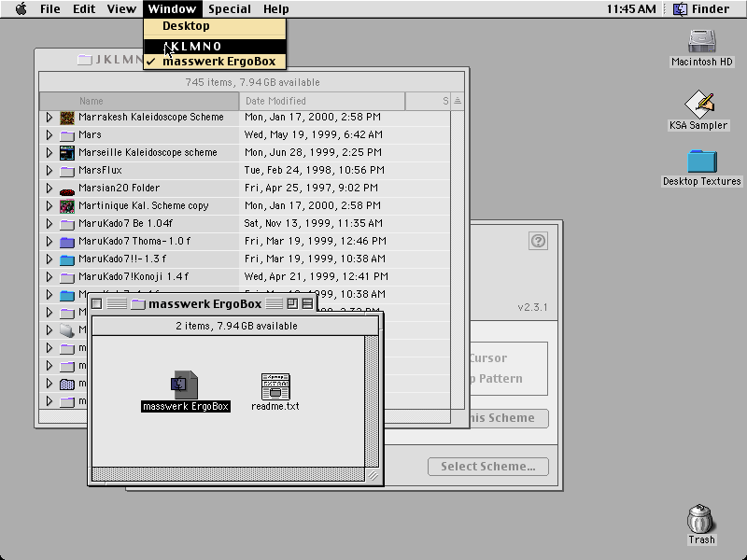747x560 pixels.
Task: Click the MarsFlux folder icon
Action: click(x=67, y=171)
